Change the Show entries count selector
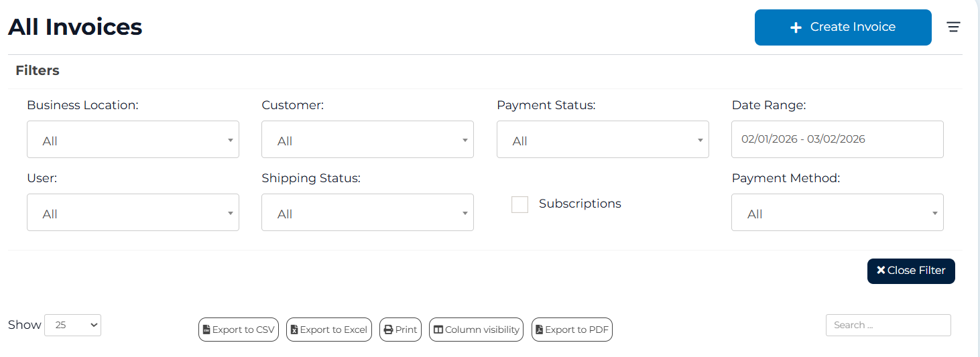The image size is (980, 357). [72, 325]
